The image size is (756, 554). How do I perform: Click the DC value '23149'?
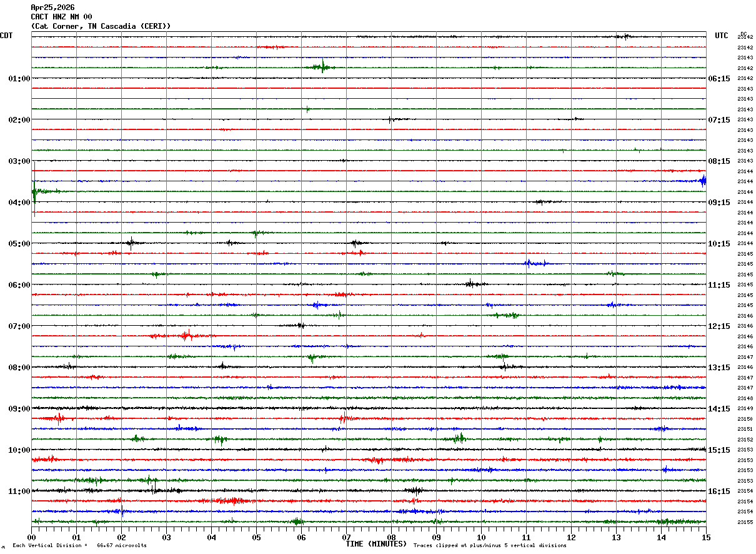(745, 409)
